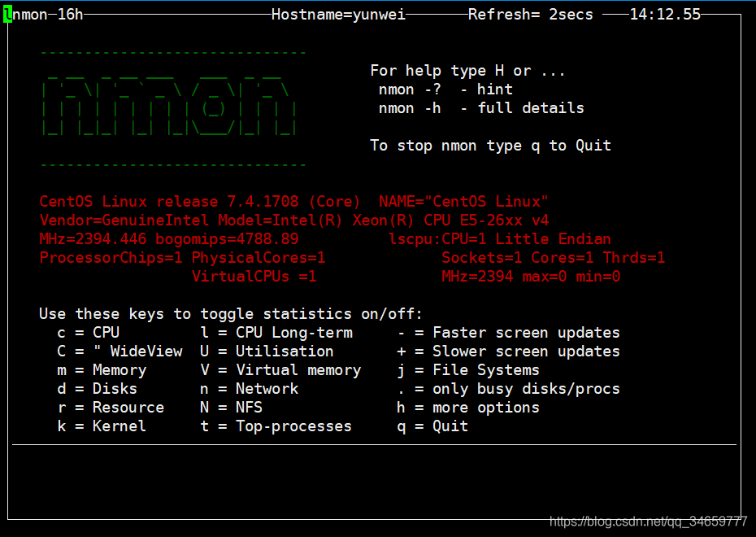Screen dimensions: 756x537
Task: Click the 'k = Kernel' option
Action: 102,426
